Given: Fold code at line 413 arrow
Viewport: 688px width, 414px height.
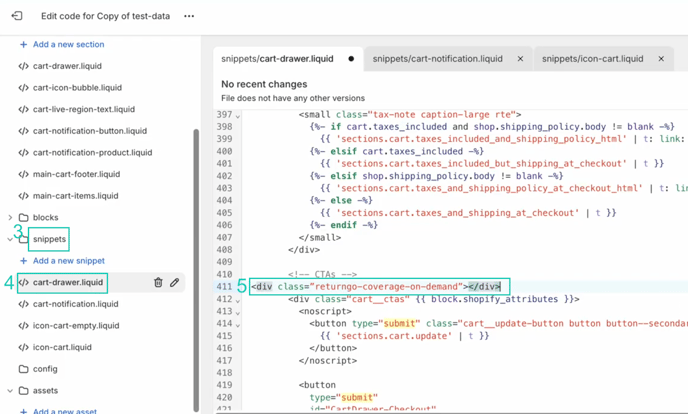Looking at the screenshot, I should coord(238,312).
